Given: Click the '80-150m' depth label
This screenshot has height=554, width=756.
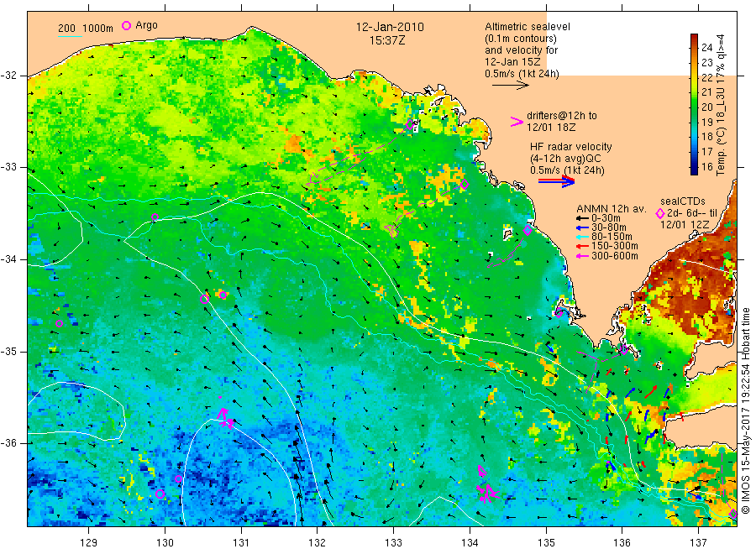Looking at the screenshot, I should click(x=612, y=237).
